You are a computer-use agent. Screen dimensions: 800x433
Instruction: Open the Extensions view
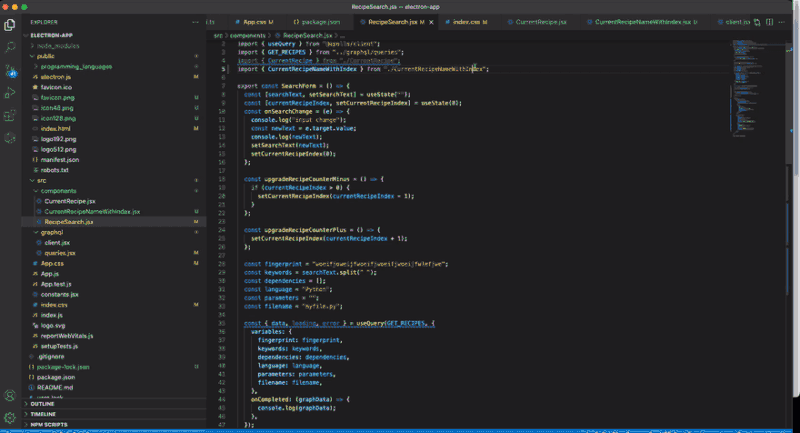pos(10,116)
